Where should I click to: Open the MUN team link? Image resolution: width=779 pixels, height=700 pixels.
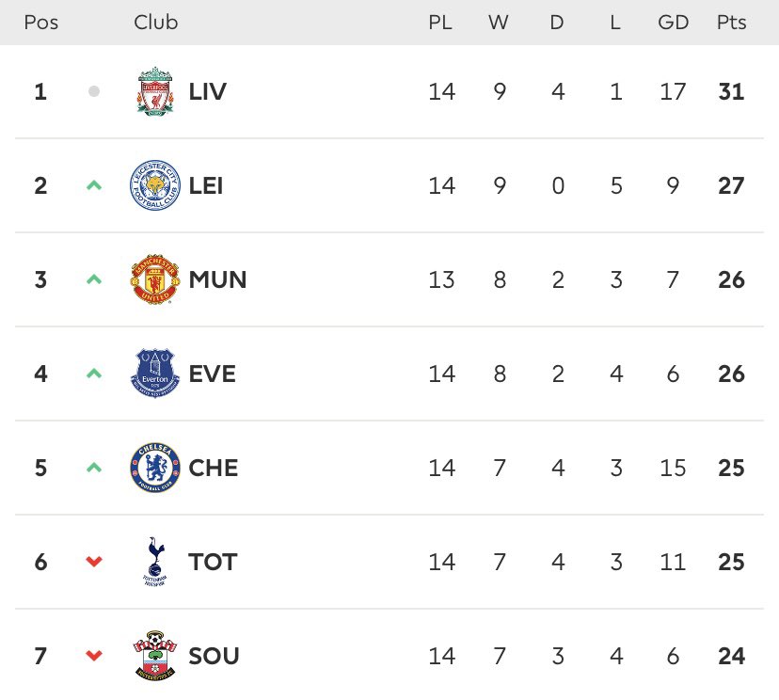(217, 279)
